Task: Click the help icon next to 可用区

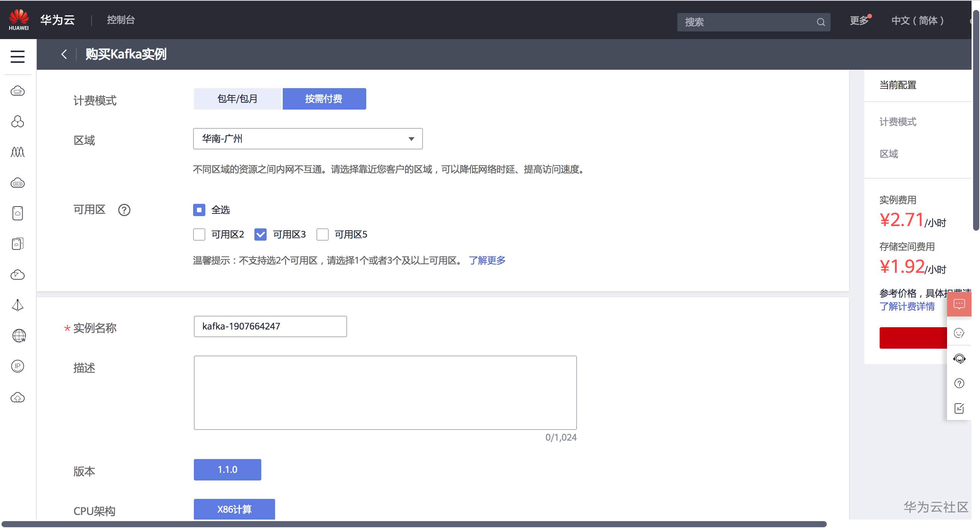Action: coord(124,210)
